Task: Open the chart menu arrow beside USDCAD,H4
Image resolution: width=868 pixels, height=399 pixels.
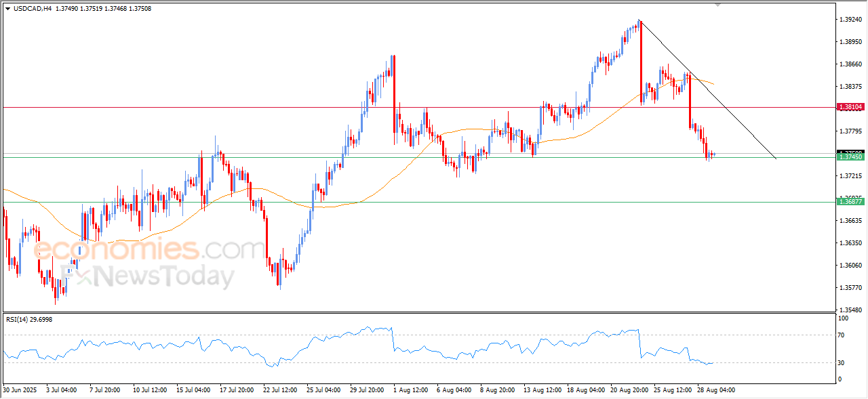Action: 7,9
